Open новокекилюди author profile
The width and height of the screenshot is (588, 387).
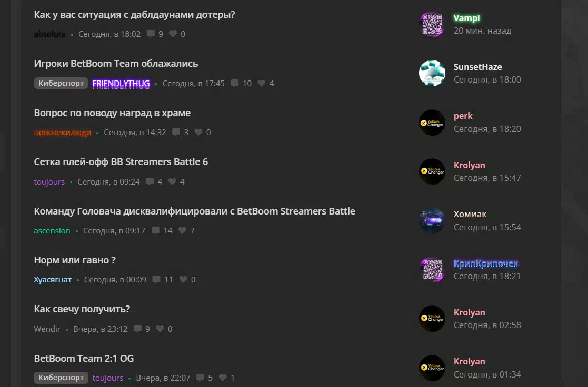click(x=63, y=133)
